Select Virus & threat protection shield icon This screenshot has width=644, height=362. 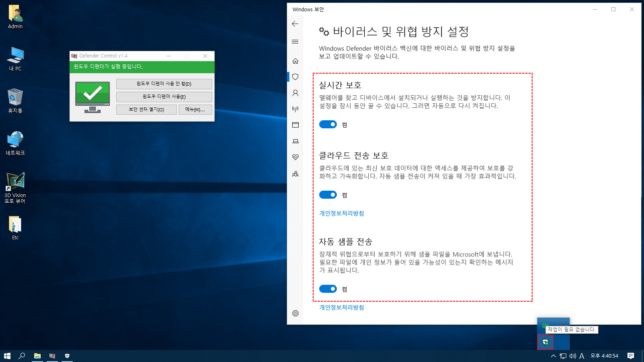click(x=295, y=77)
